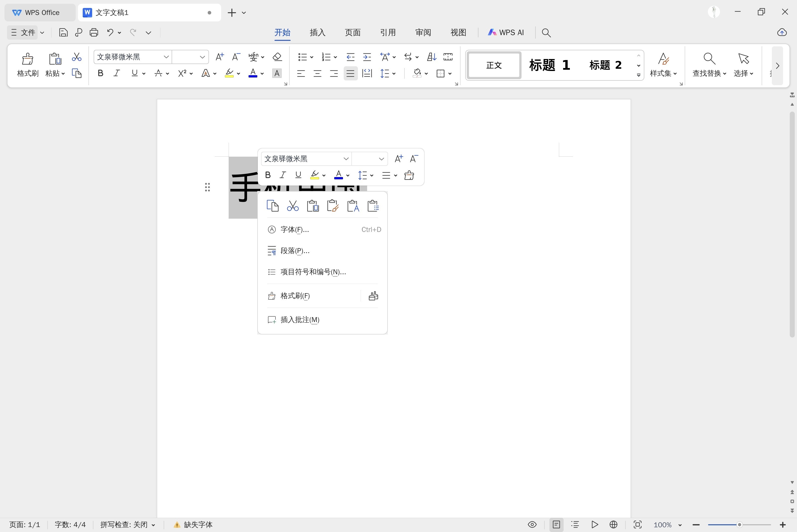Click the cloud upload icon at top right
Viewport: 797px width, 532px height.
(x=782, y=33)
